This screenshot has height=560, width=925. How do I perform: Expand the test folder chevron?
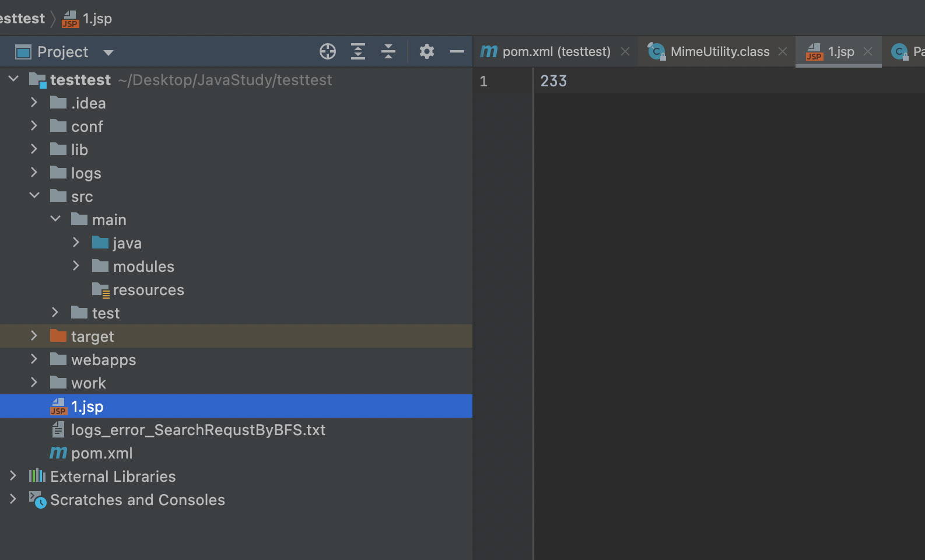55,312
